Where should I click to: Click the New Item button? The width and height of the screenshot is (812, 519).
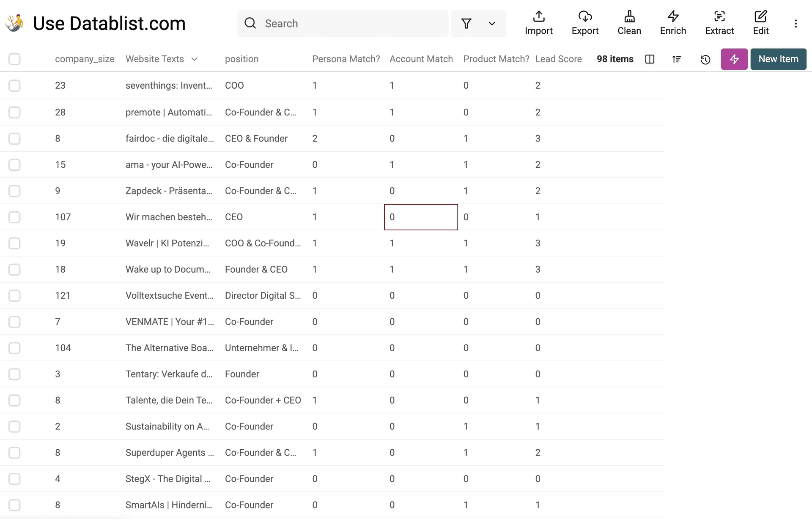tap(778, 59)
